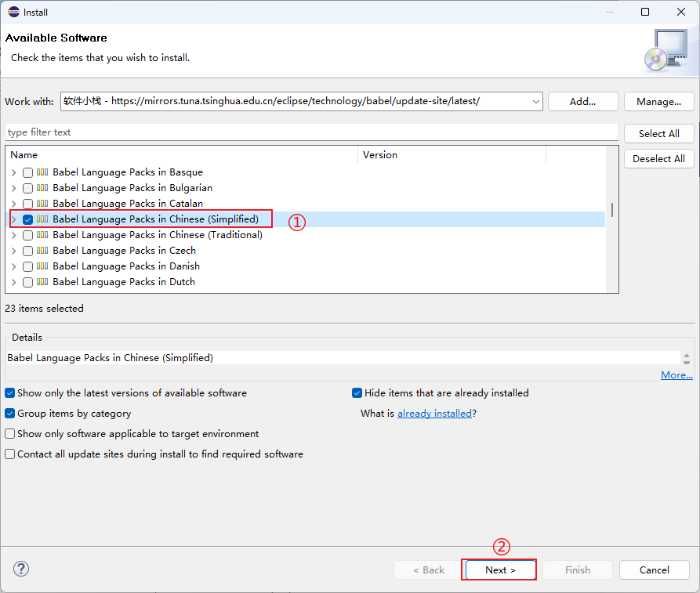The width and height of the screenshot is (700, 593).
Task: Check the Czech language pack checkbox
Action: pos(27,251)
